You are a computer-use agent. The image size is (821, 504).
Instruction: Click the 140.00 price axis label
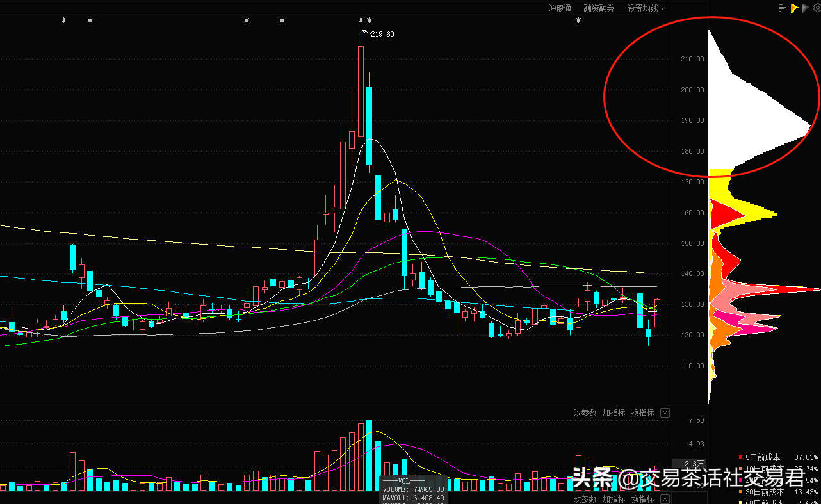coord(692,273)
